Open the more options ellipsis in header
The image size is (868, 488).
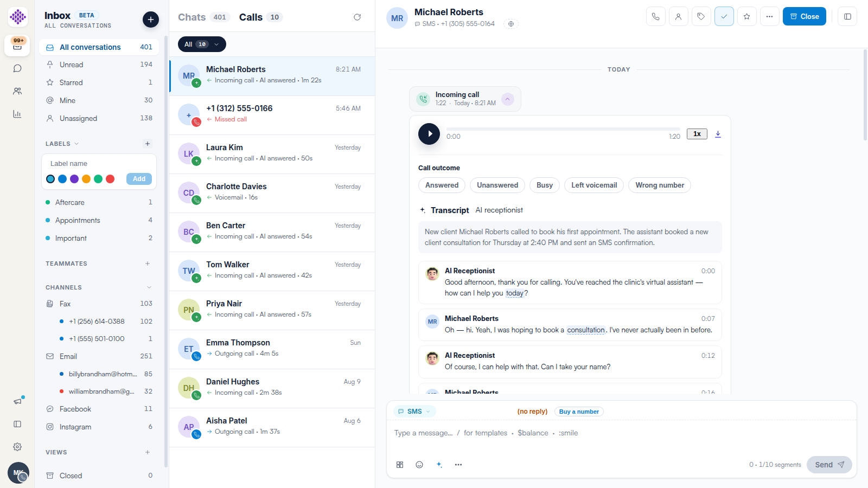(770, 16)
